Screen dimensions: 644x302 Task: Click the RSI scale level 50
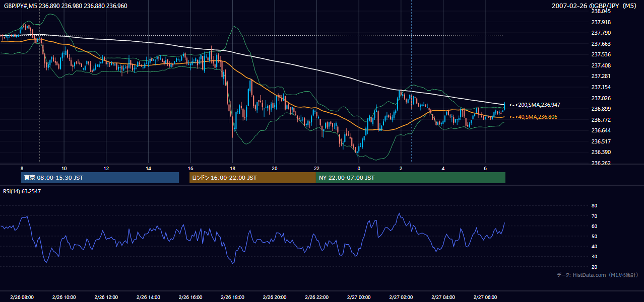tap(594, 236)
